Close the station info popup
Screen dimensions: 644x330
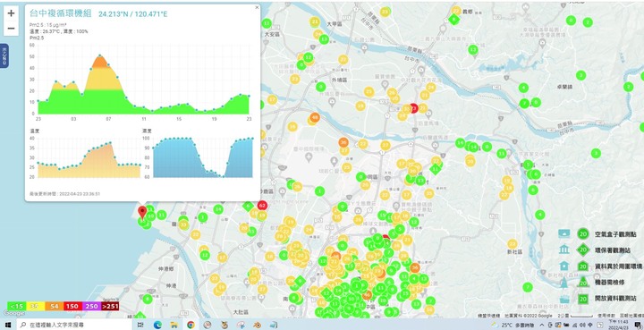point(257,7)
